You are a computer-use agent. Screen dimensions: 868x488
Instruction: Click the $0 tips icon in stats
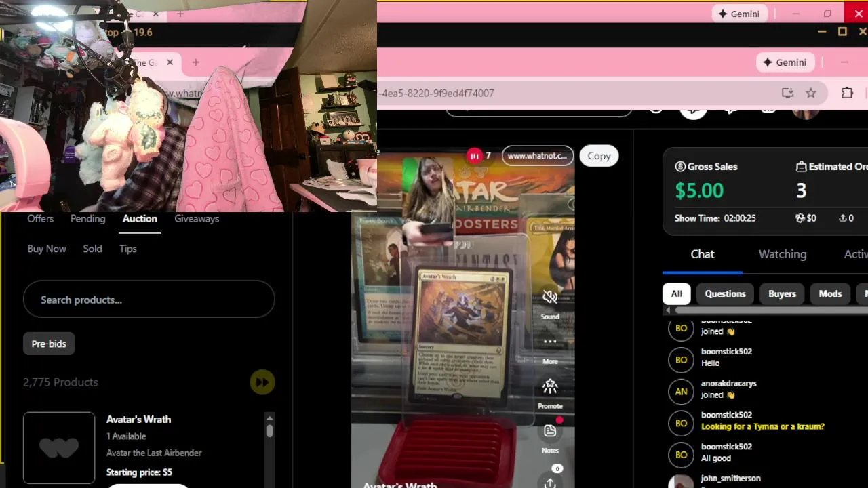800,218
